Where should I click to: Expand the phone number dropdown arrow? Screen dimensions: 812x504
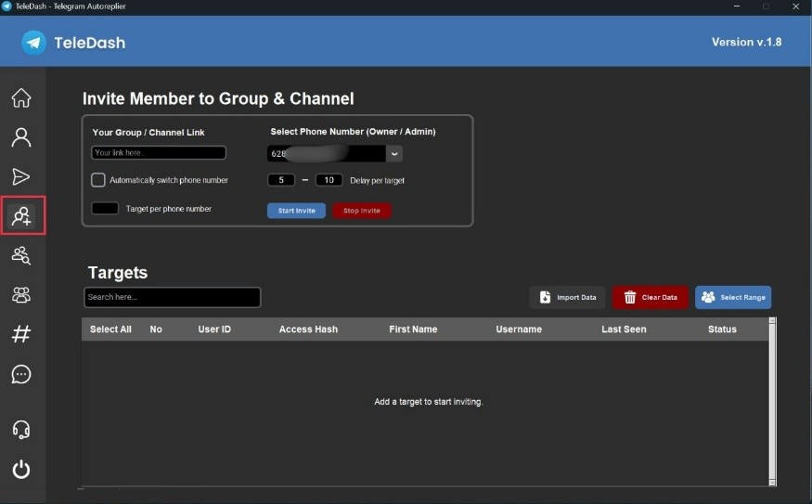pos(394,154)
